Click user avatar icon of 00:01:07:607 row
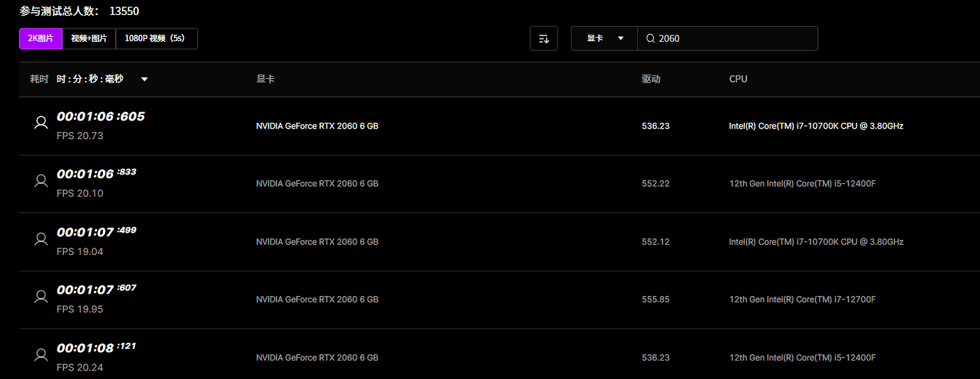The image size is (980, 379). (41, 297)
